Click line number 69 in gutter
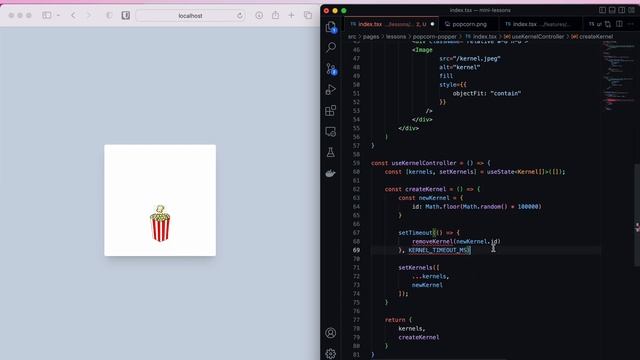Image resolution: width=640 pixels, height=360 pixels. click(356, 250)
